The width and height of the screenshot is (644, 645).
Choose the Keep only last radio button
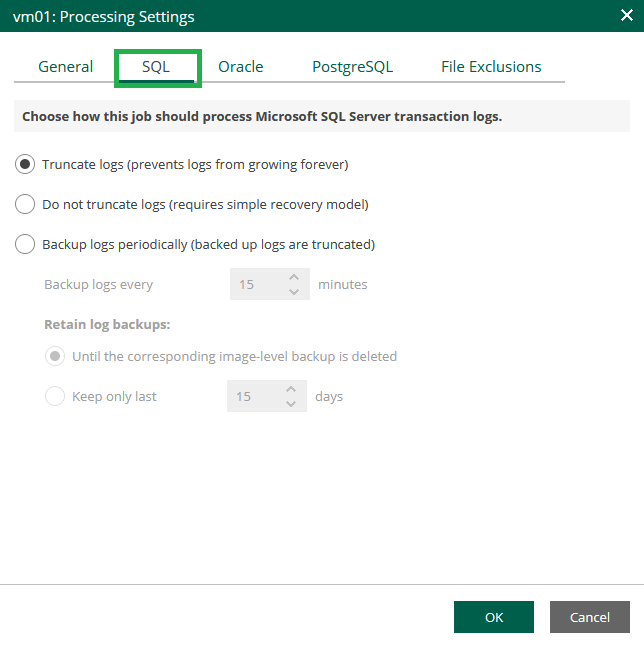(55, 396)
